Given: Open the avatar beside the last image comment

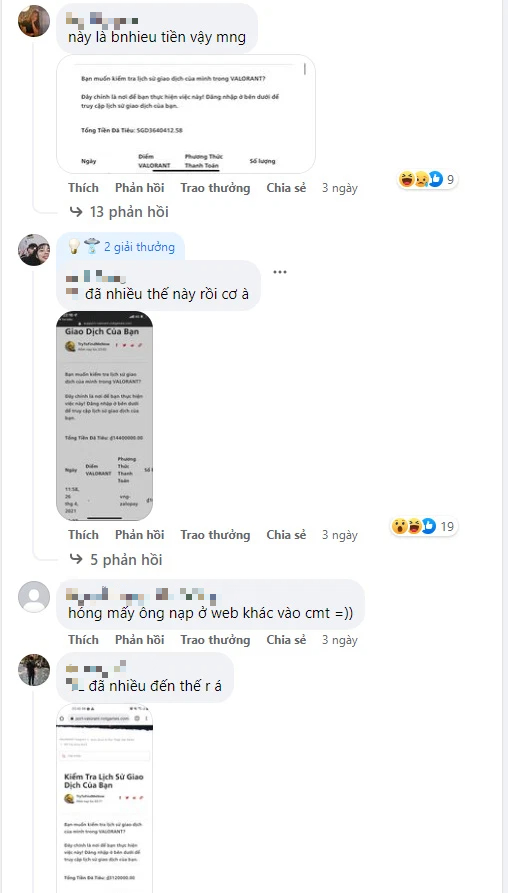Looking at the screenshot, I should pos(34,670).
